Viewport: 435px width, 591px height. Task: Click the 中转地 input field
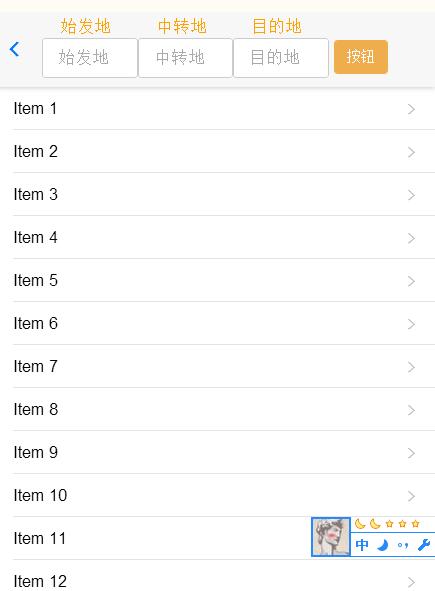[x=185, y=58]
